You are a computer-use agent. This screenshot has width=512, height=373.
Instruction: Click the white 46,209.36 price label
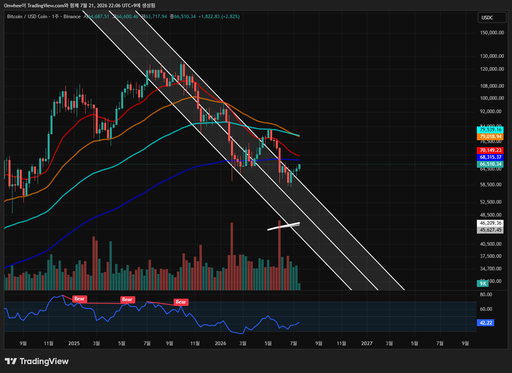click(x=490, y=223)
